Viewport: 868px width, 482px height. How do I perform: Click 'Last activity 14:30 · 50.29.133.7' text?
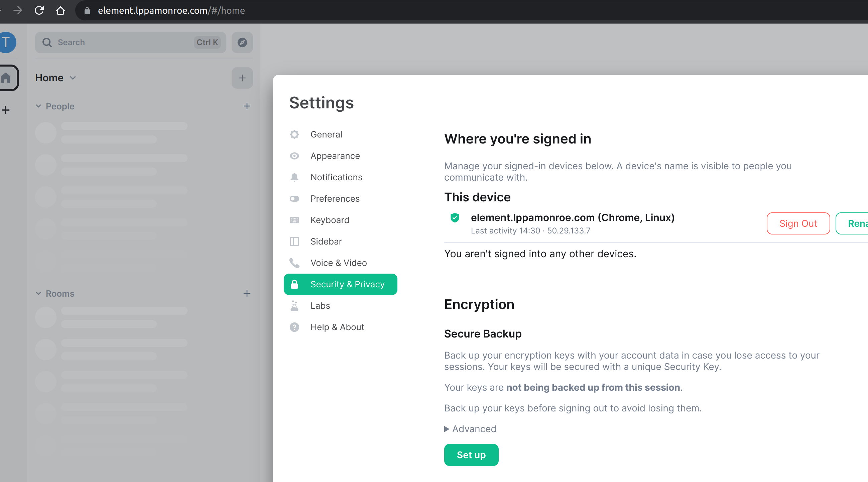coord(530,231)
